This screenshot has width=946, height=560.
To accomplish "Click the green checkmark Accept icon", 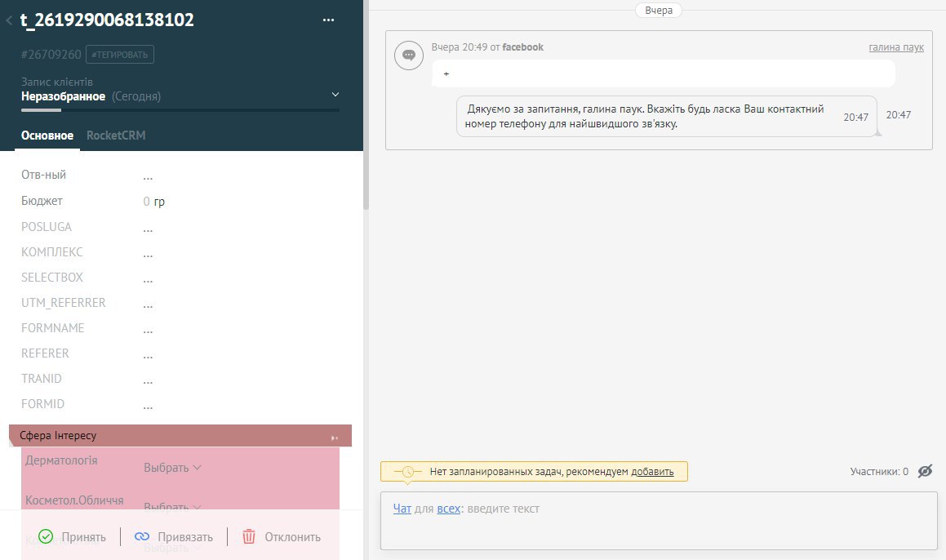I will point(46,536).
